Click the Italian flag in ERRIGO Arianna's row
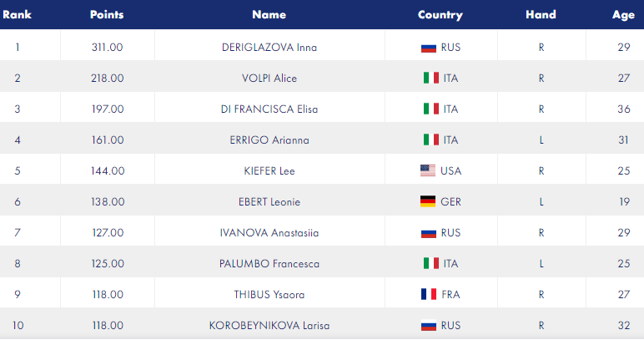Viewport: 644px width, 340px height. (x=430, y=140)
